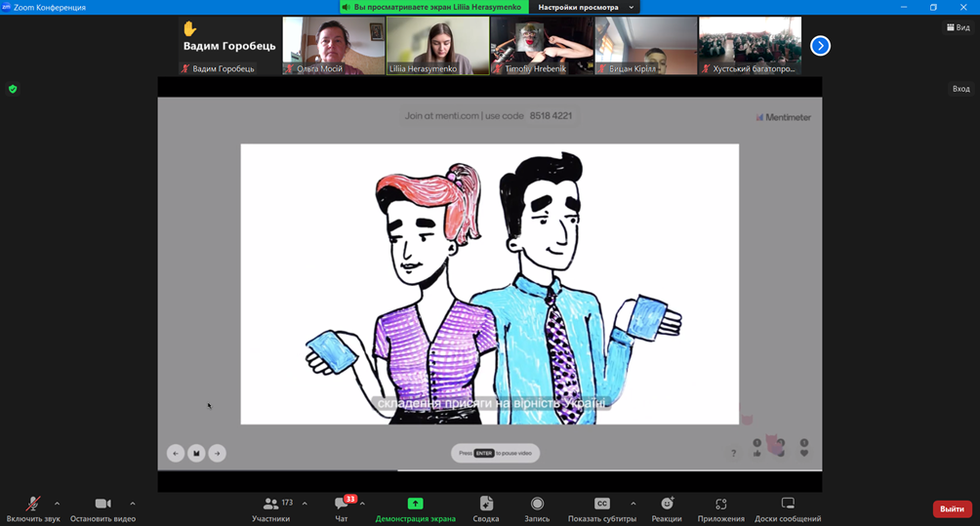This screenshot has height=526, width=980.
Task: Toggle captions with Показать субтитры
Action: point(602,508)
